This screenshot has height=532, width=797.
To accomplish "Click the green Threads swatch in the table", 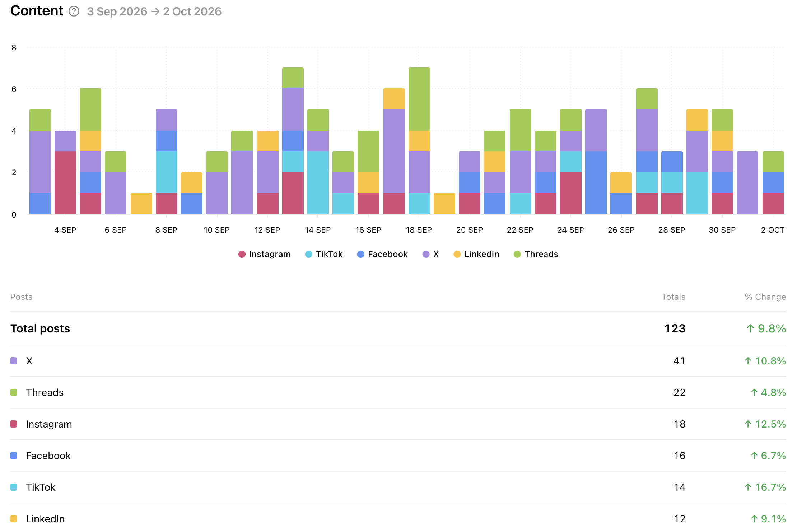I will (14, 392).
